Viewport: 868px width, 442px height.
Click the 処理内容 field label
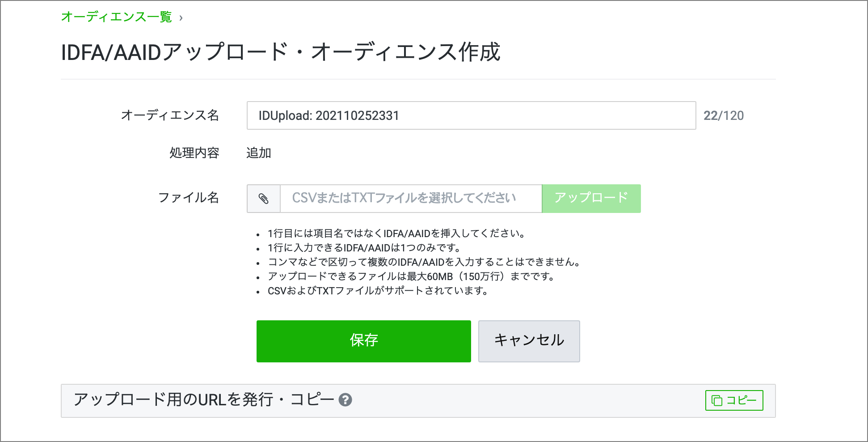click(194, 153)
